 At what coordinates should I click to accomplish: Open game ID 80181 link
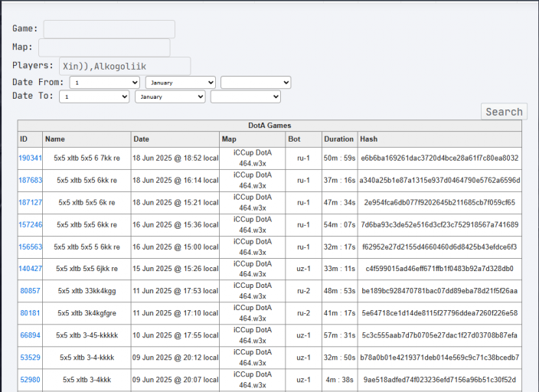(31, 313)
